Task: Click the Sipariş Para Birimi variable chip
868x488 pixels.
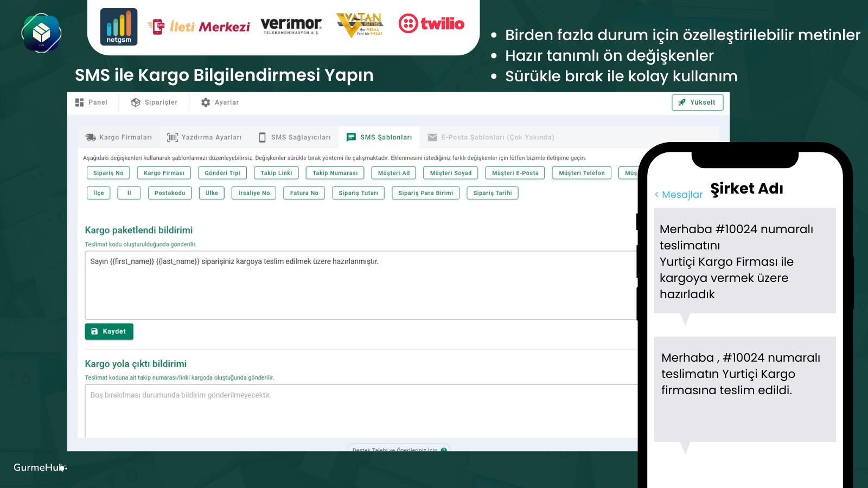Action: point(426,193)
